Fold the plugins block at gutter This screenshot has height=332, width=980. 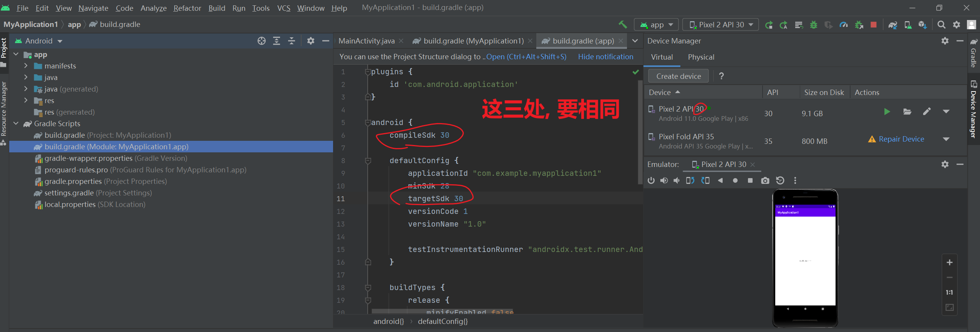pyautogui.click(x=368, y=72)
